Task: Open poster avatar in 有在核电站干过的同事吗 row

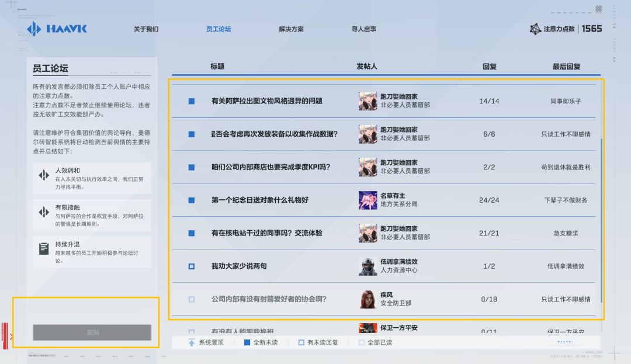Action: pyautogui.click(x=368, y=233)
